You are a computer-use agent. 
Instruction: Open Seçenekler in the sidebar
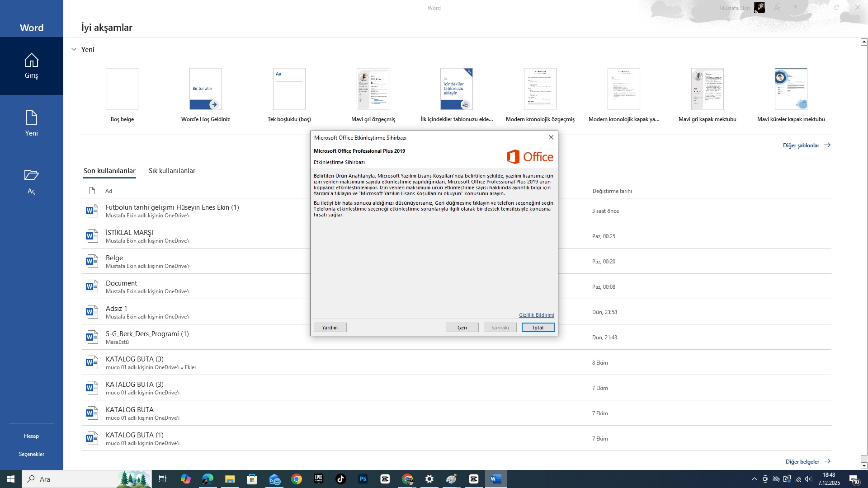click(31, 454)
